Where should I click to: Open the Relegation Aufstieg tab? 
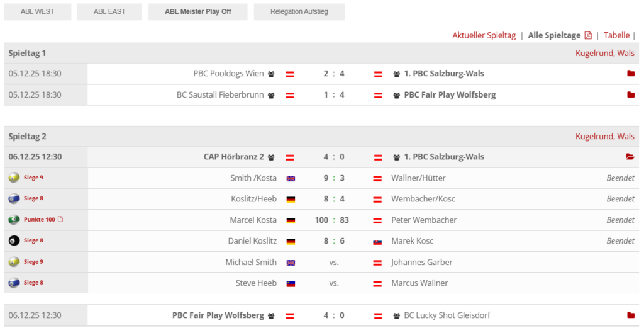(299, 11)
